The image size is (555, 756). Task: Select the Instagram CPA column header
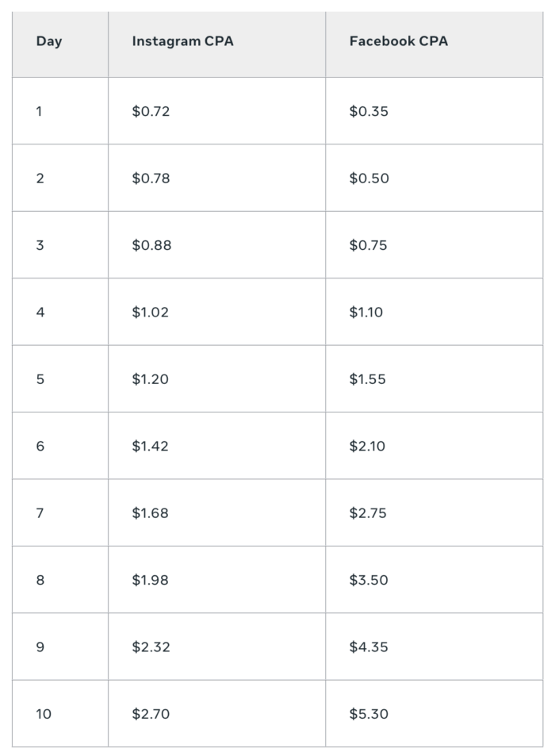click(182, 41)
